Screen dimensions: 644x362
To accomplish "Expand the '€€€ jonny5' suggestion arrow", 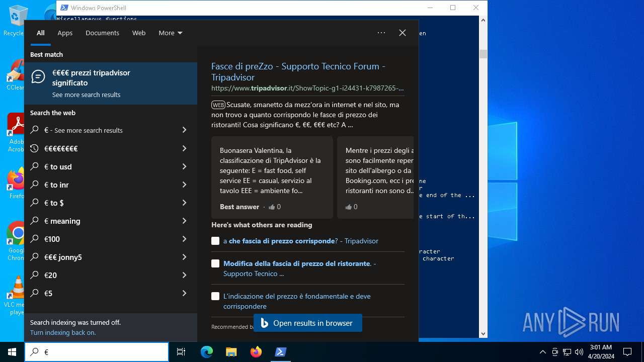I will tap(184, 257).
